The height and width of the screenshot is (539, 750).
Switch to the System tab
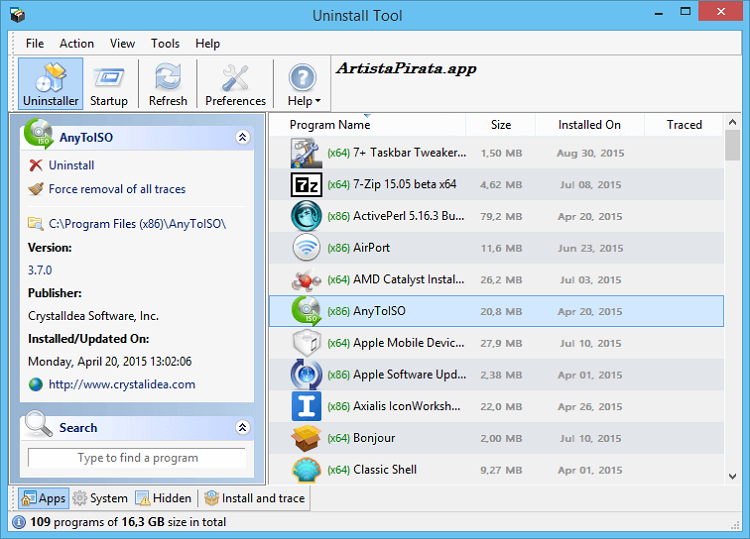coord(100,498)
